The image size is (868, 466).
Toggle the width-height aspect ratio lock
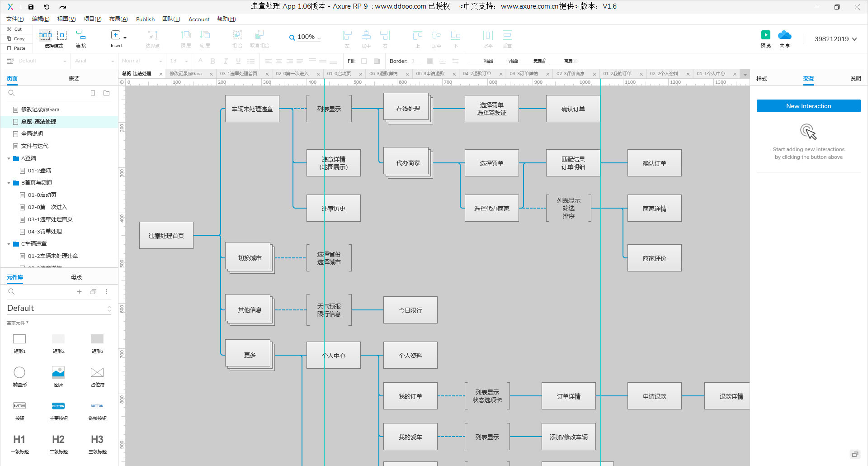[x=545, y=61]
